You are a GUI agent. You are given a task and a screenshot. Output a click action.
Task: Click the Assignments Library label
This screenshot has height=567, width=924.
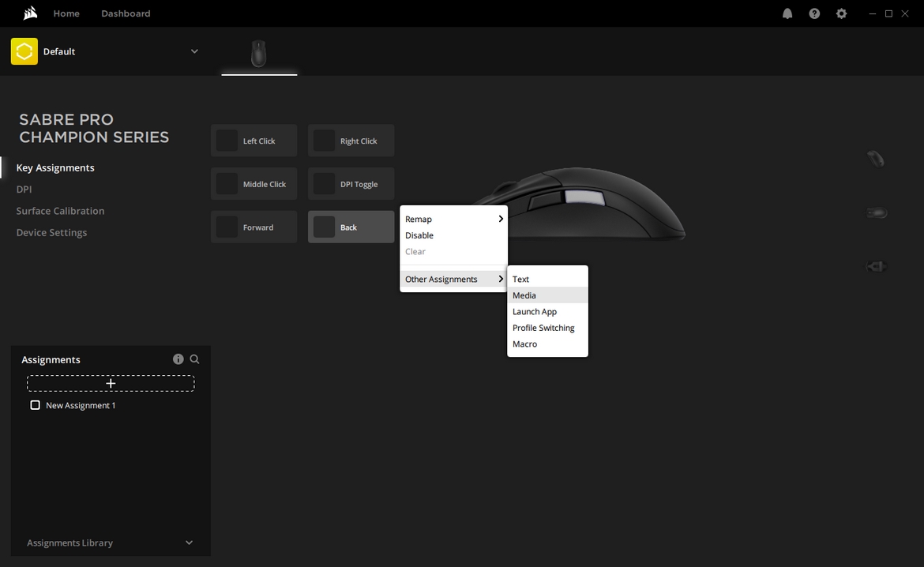pos(69,543)
